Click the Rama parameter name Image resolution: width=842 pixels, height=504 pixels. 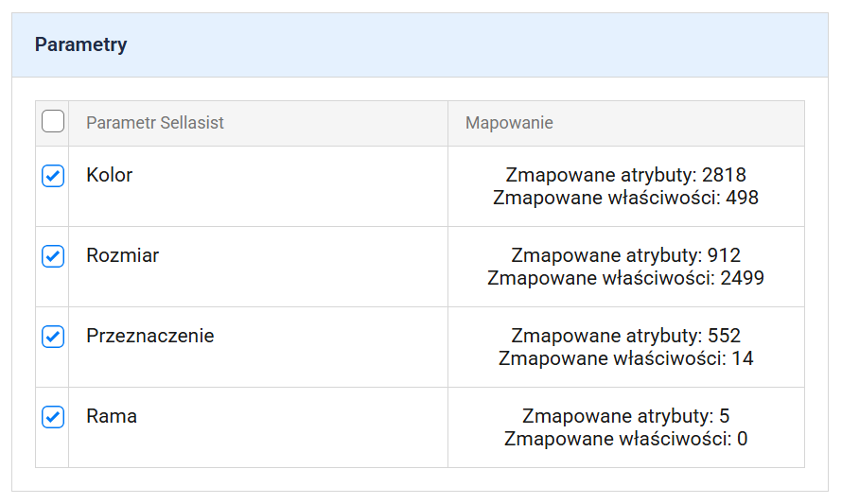click(x=112, y=416)
